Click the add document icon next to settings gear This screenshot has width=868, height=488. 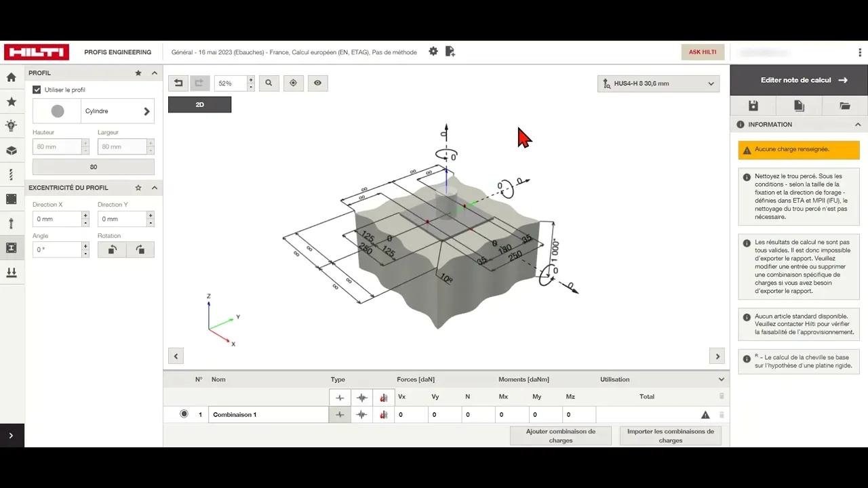point(451,52)
